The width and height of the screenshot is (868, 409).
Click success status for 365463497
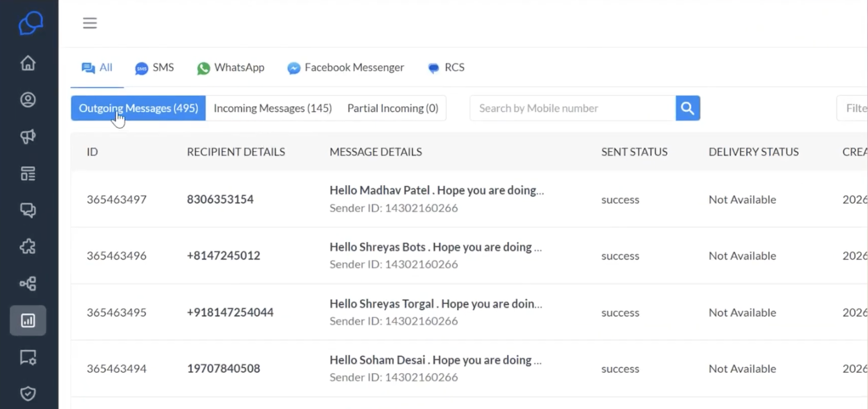pos(620,200)
